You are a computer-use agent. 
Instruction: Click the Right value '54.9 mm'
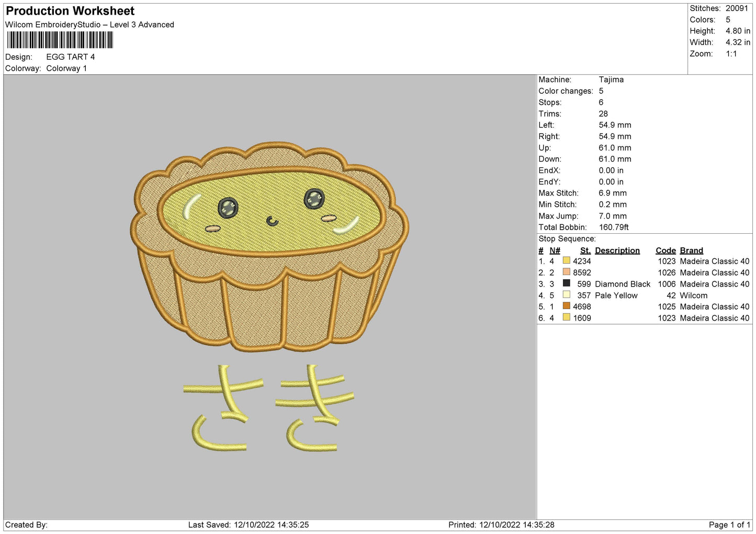[x=615, y=137]
